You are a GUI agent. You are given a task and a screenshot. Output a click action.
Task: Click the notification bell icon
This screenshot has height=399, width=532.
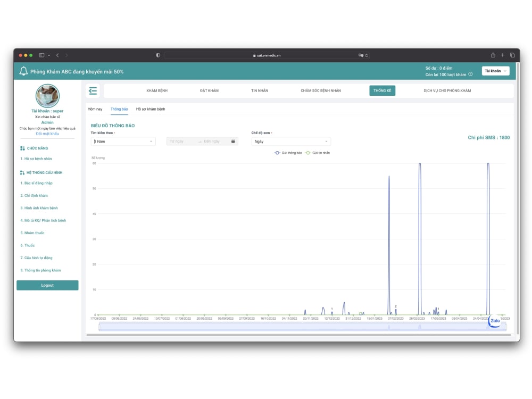[23, 71]
